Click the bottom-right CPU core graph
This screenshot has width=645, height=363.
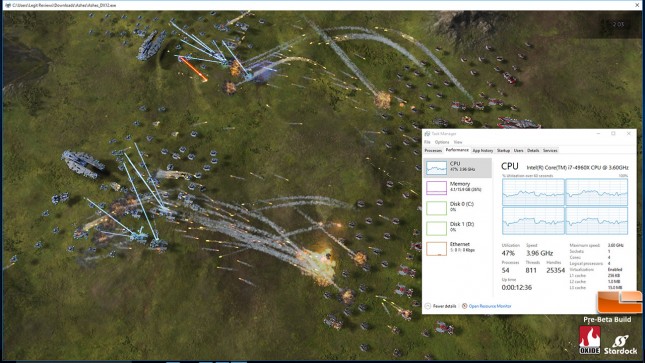(596, 221)
